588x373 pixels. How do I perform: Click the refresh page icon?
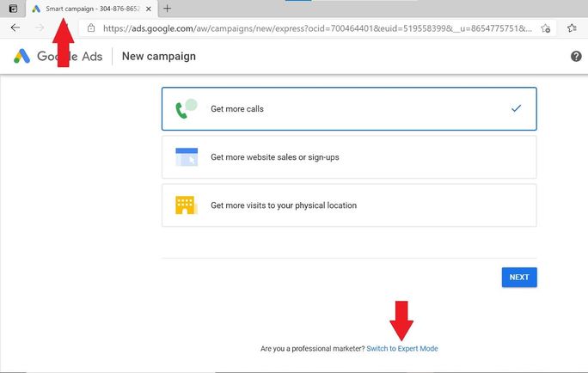tap(64, 28)
